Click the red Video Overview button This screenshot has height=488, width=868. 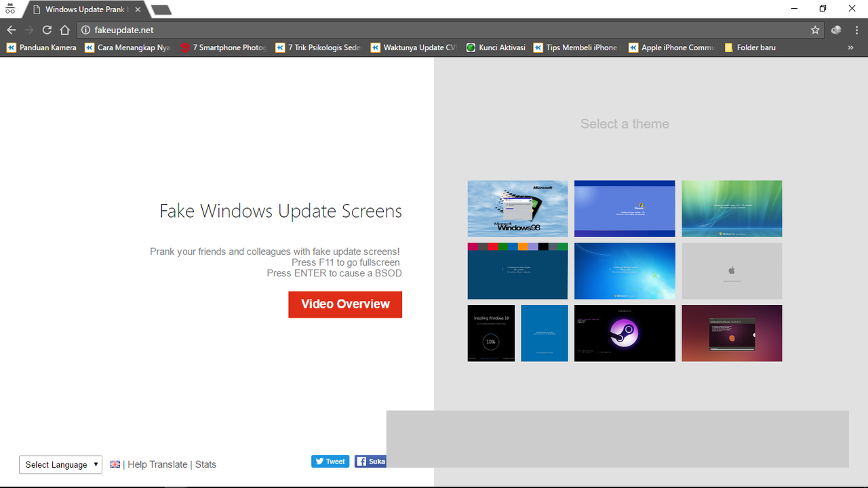point(345,304)
